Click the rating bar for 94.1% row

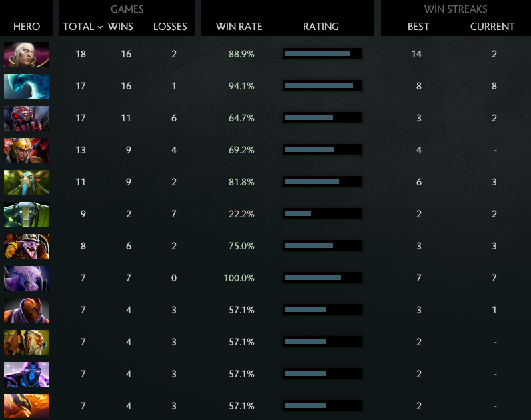coord(322,85)
